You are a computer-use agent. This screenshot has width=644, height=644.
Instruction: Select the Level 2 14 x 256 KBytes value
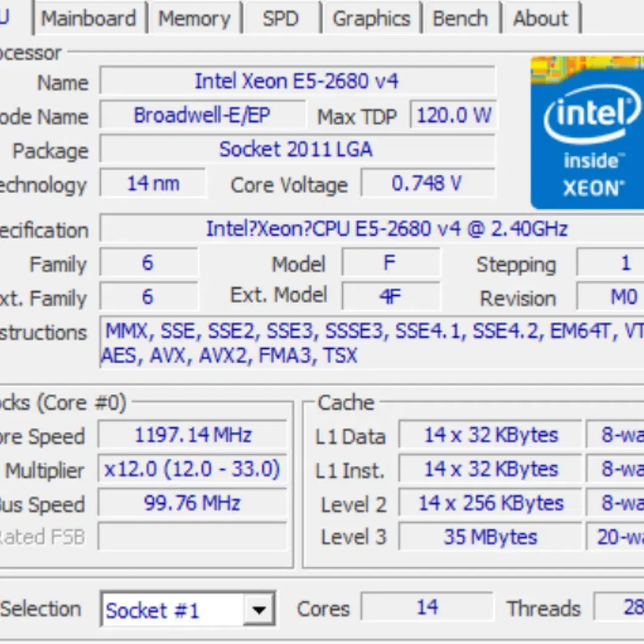tap(491, 503)
